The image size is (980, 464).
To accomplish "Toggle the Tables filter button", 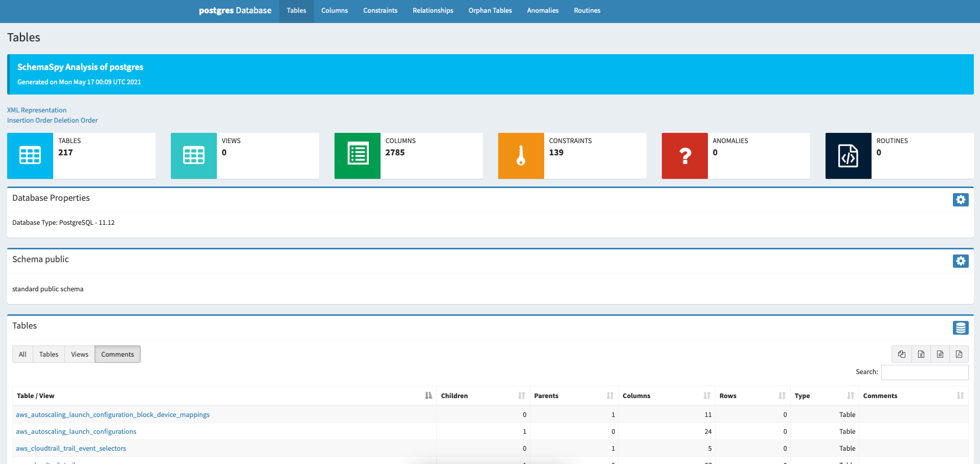I will [x=49, y=354].
